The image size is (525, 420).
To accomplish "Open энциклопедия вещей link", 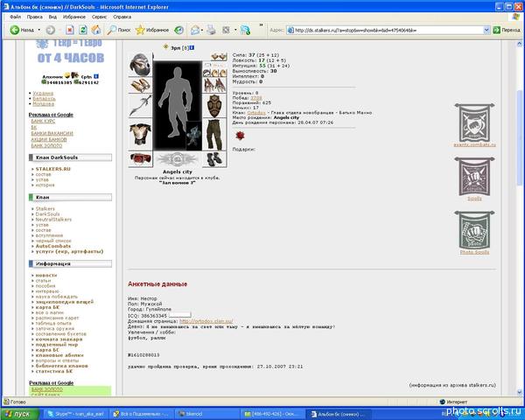I will click(64, 302).
